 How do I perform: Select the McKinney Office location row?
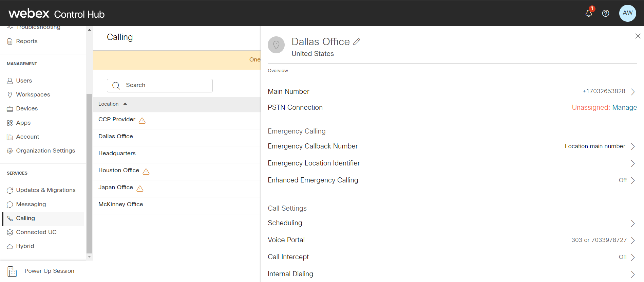(177, 206)
